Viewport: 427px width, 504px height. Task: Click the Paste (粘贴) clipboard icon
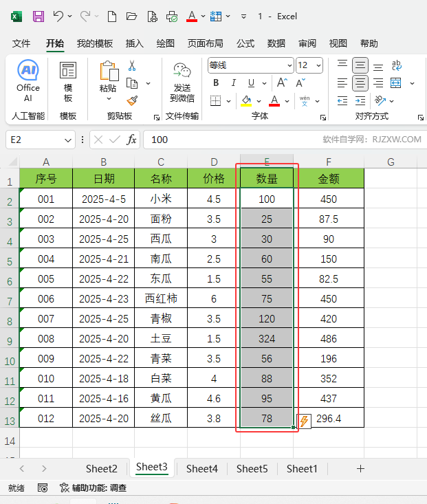pos(109,71)
